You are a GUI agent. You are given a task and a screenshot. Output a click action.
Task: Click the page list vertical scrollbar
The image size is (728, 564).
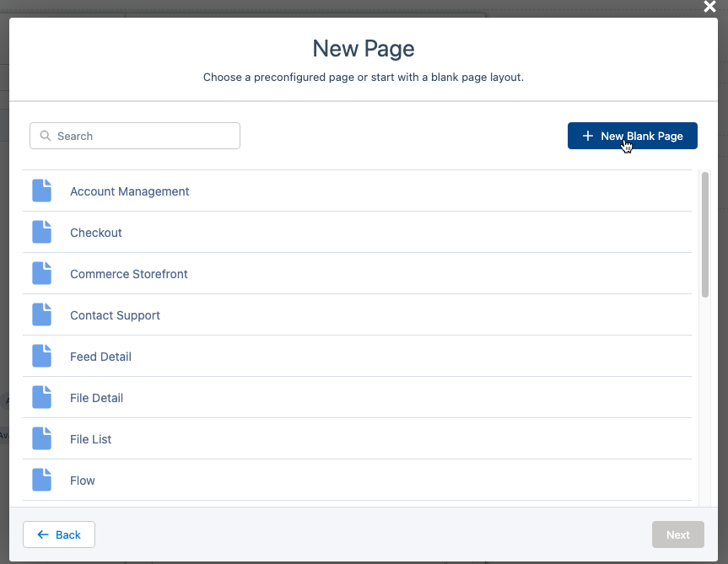[x=705, y=236]
